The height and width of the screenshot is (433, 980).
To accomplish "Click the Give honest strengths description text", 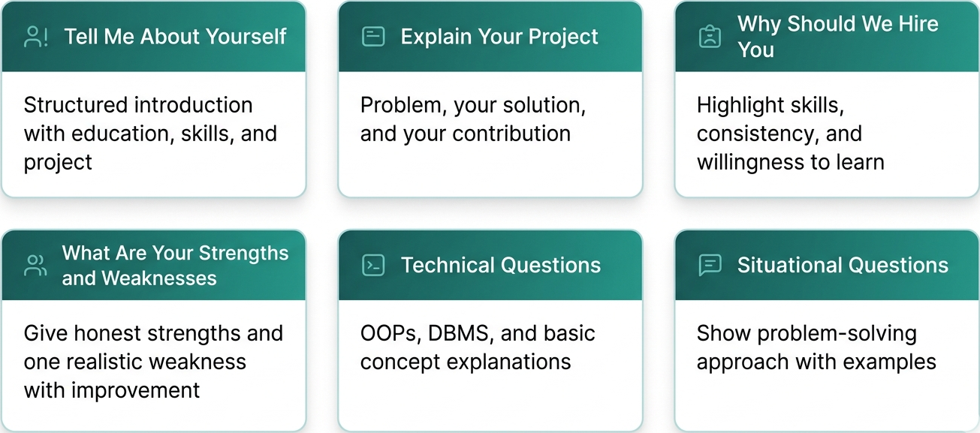I will pyautogui.click(x=153, y=362).
